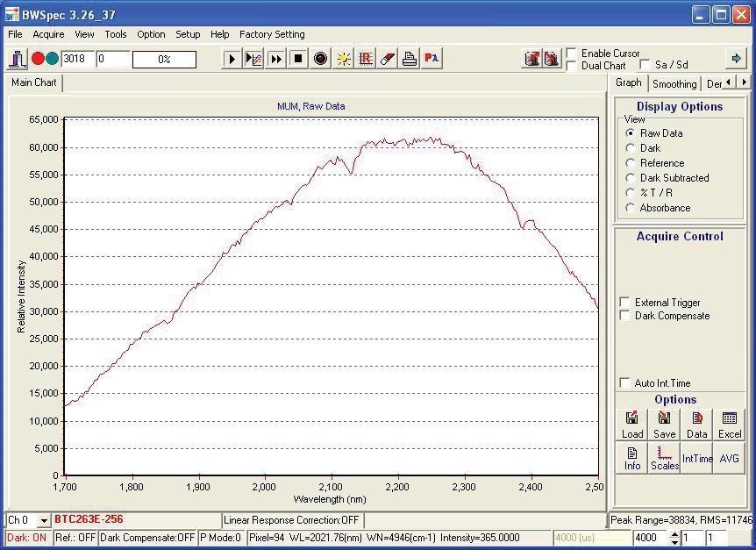Image resolution: width=756 pixels, height=550 pixels.
Task: Select the Dark Subtracted radio button
Action: point(630,178)
